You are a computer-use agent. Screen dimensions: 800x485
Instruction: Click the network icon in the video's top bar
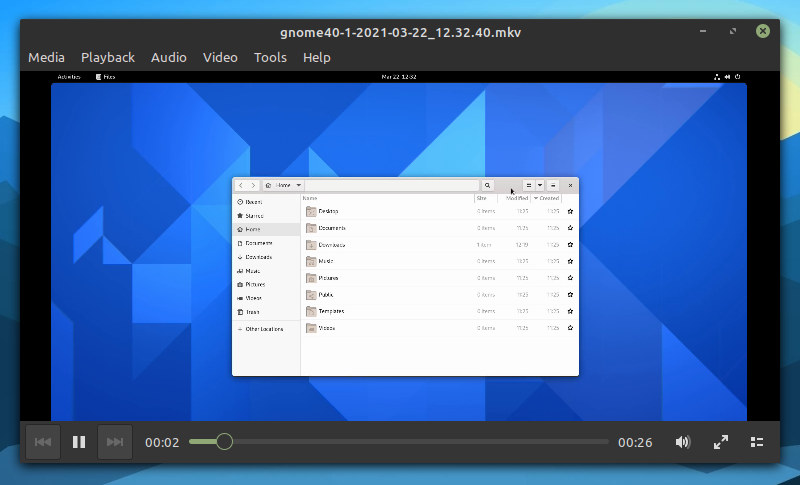[717, 77]
